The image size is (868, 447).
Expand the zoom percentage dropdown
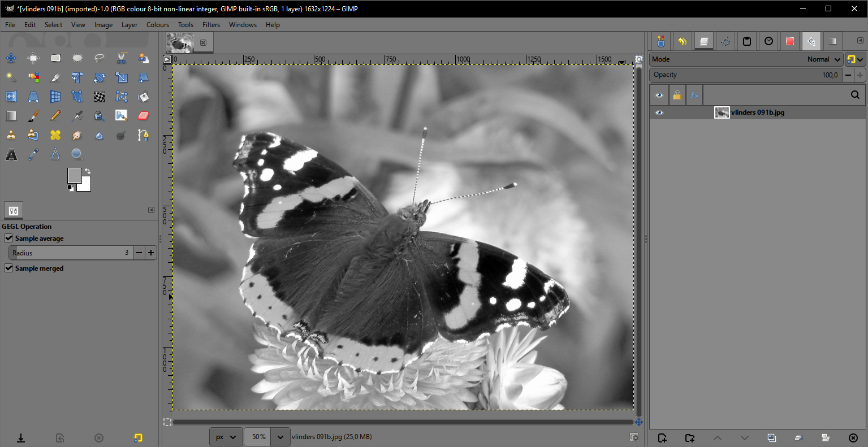pos(280,437)
